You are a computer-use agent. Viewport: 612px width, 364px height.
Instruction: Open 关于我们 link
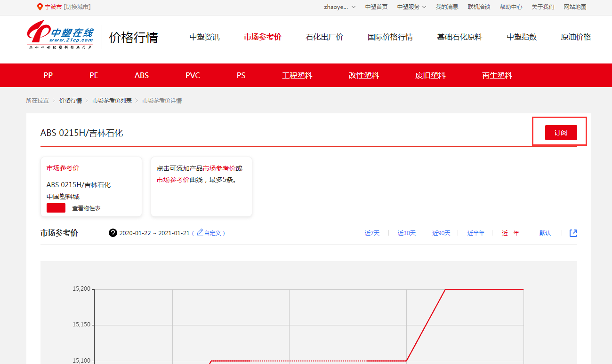coord(543,7)
